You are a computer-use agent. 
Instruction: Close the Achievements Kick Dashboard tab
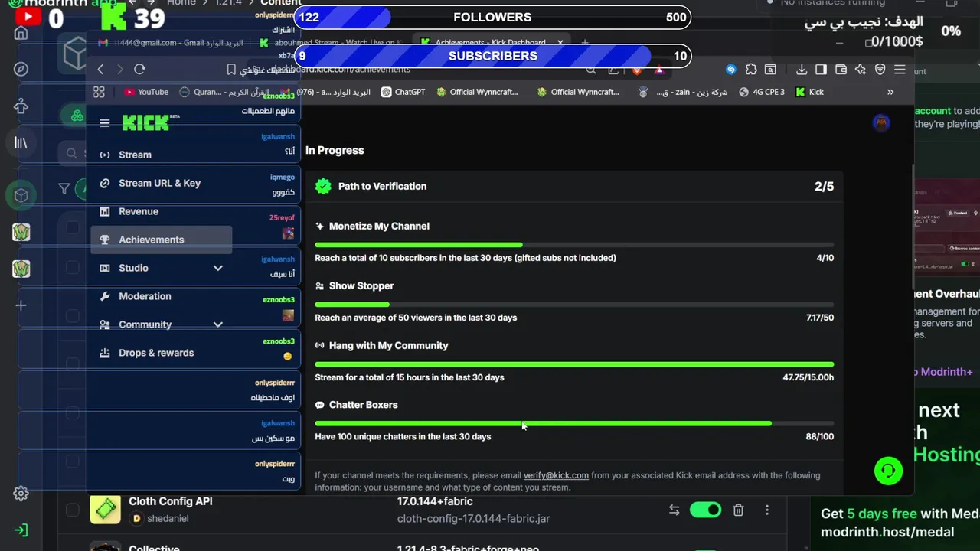point(560,43)
